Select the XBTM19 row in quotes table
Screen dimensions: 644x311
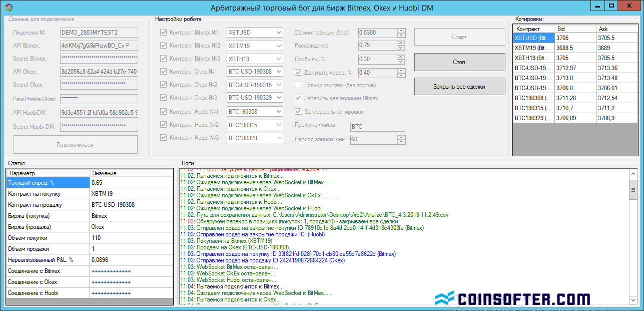point(575,48)
